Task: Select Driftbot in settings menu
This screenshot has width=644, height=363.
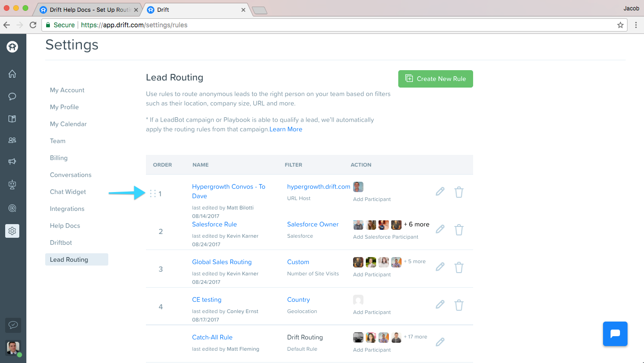Action: (61, 242)
